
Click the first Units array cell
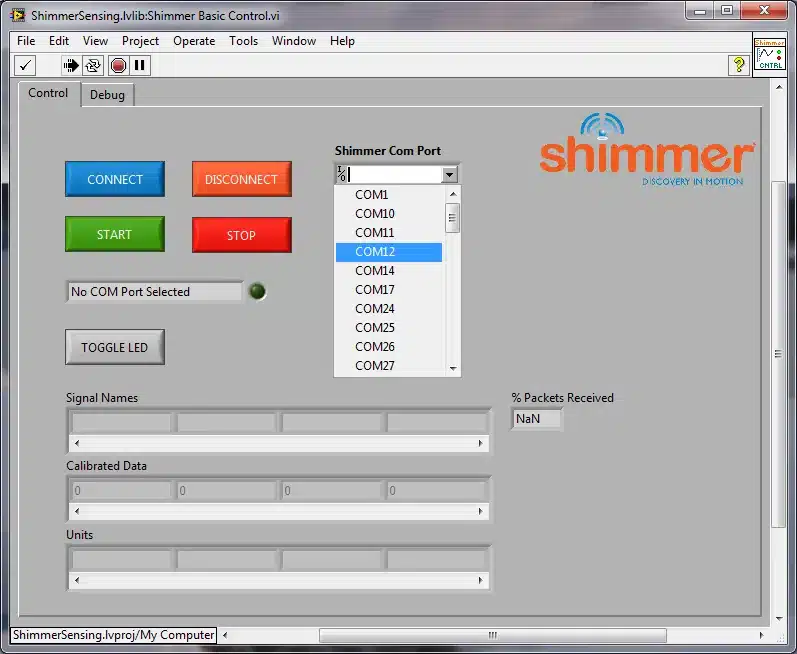pyautogui.click(x=121, y=559)
